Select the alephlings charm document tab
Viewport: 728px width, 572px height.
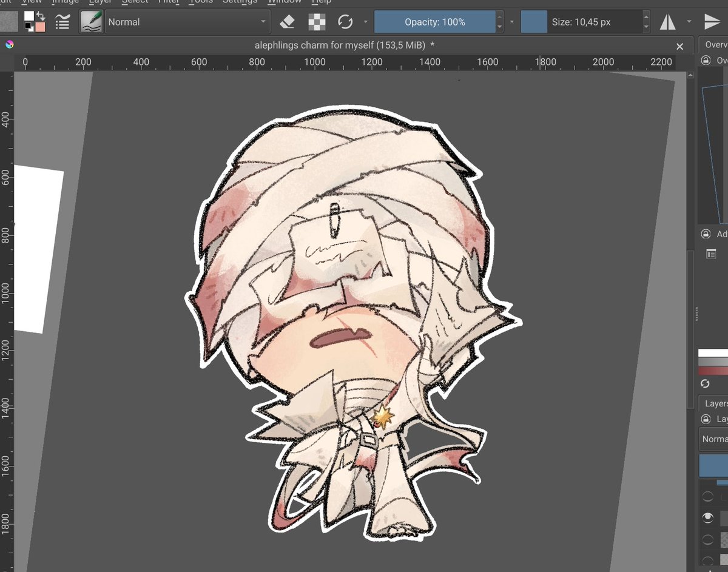346,45
